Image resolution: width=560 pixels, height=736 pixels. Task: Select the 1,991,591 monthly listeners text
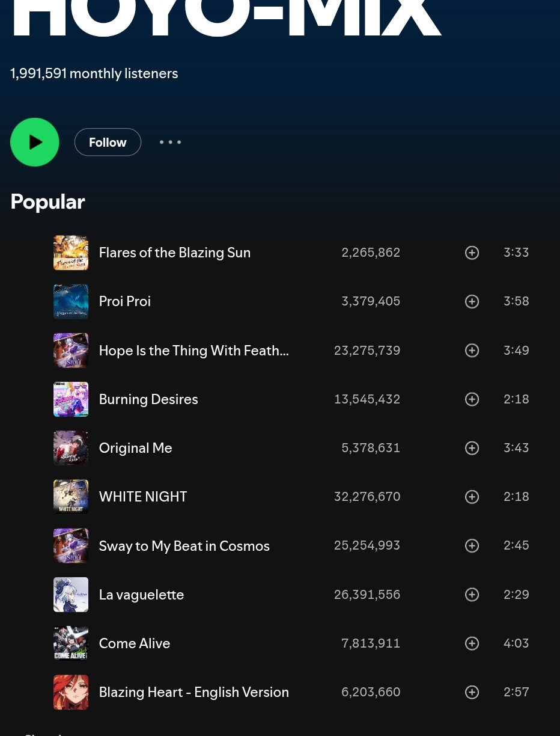[94, 73]
